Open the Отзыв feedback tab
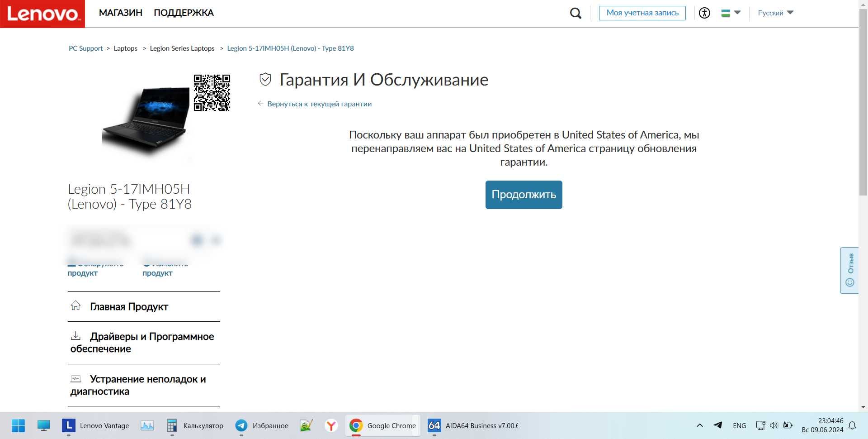Viewport: 868px width, 439px height. pos(849,270)
